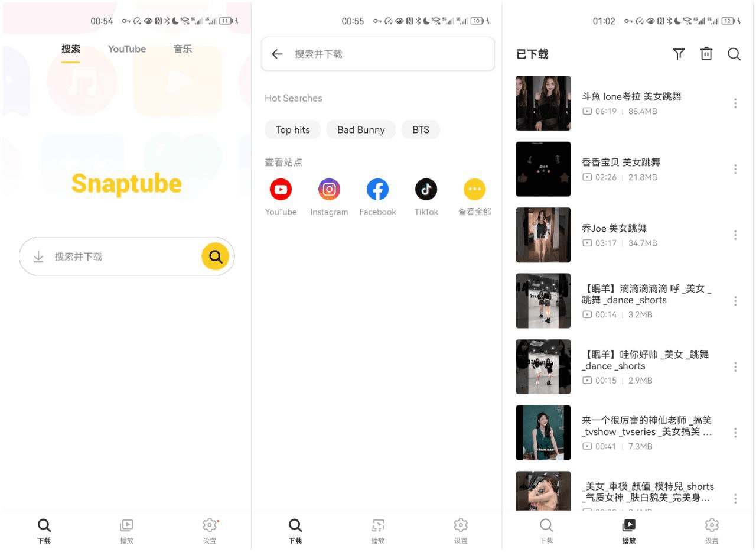Open the filter funnel icon in 已下载
Screen dimensions: 756x552
(x=679, y=54)
